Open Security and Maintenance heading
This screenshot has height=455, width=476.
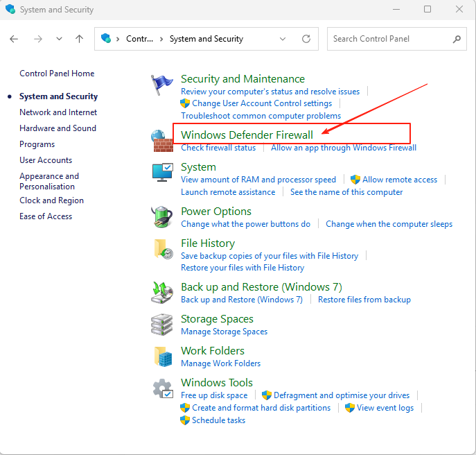243,79
